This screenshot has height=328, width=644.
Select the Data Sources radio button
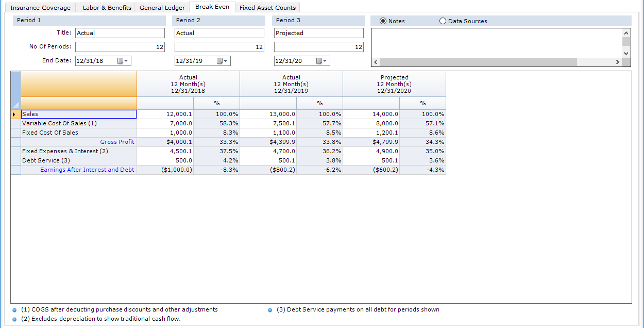point(443,21)
